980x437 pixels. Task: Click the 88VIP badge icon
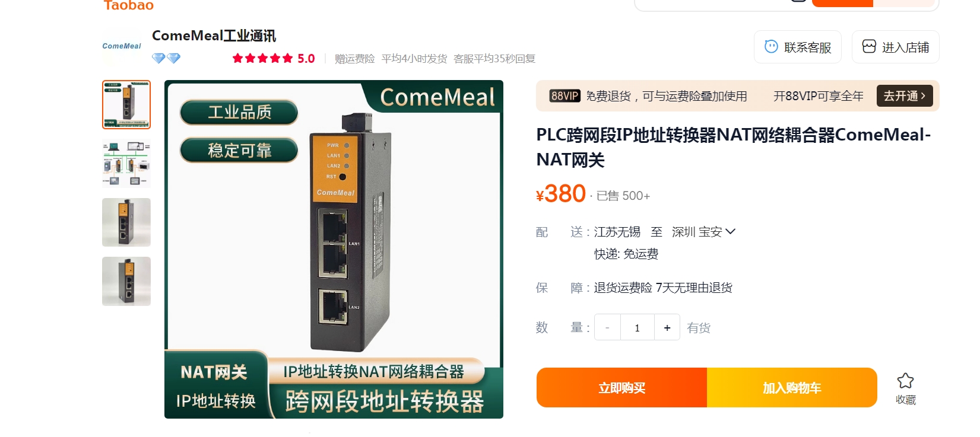(x=564, y=96)
